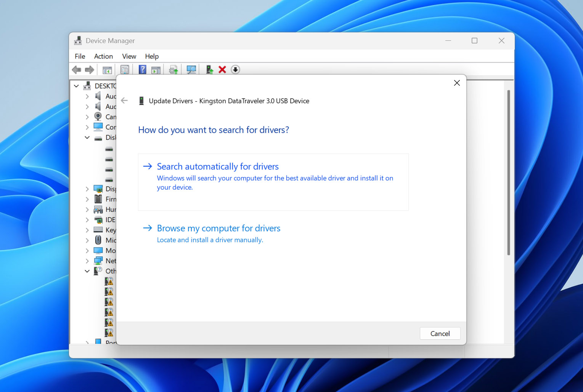Collapse the Disk drives category chevron
This screenshot has height=392, width=583.
click(87, 138)
